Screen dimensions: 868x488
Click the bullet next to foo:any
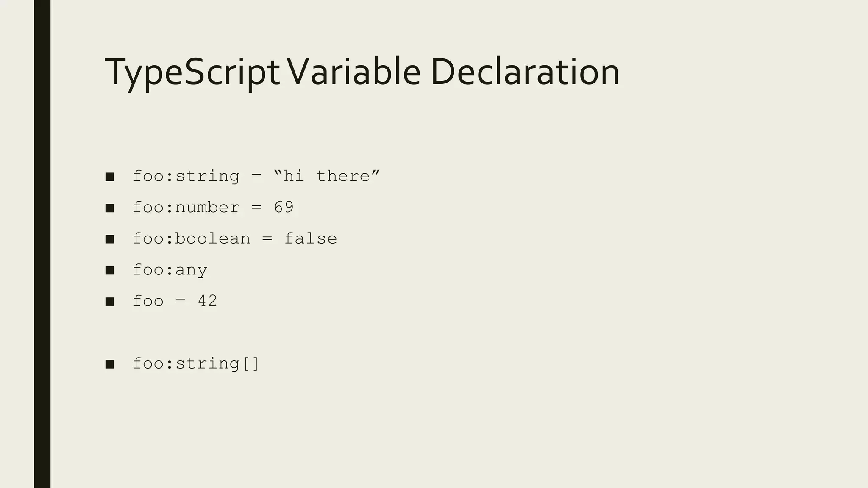point(110,270)
